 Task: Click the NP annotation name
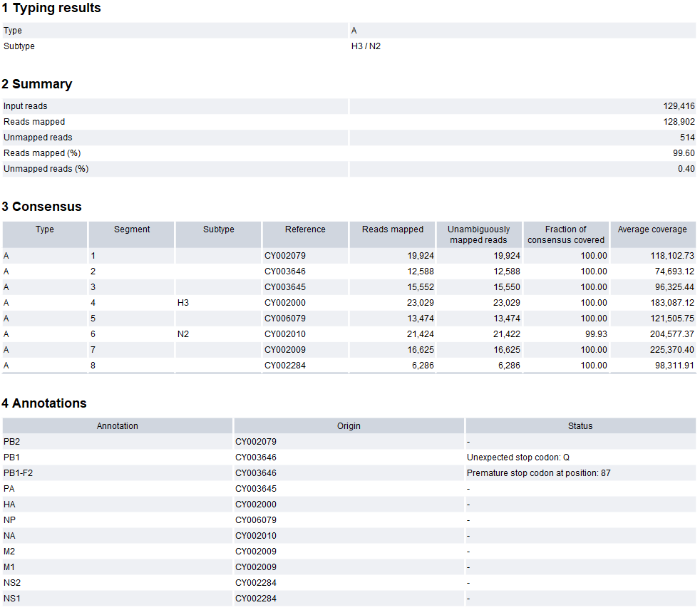(x=9, y=520)
